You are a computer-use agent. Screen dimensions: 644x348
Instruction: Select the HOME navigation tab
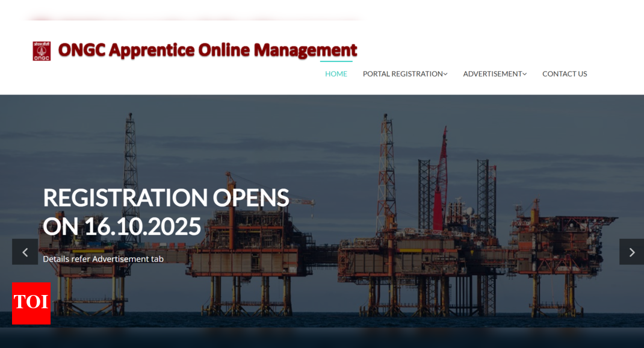click(x=336, y=73)
